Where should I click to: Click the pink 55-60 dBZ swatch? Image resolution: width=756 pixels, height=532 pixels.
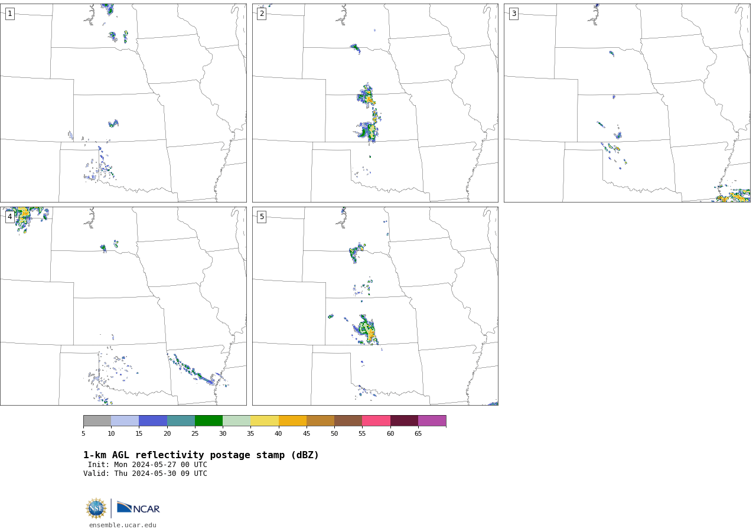376,421
